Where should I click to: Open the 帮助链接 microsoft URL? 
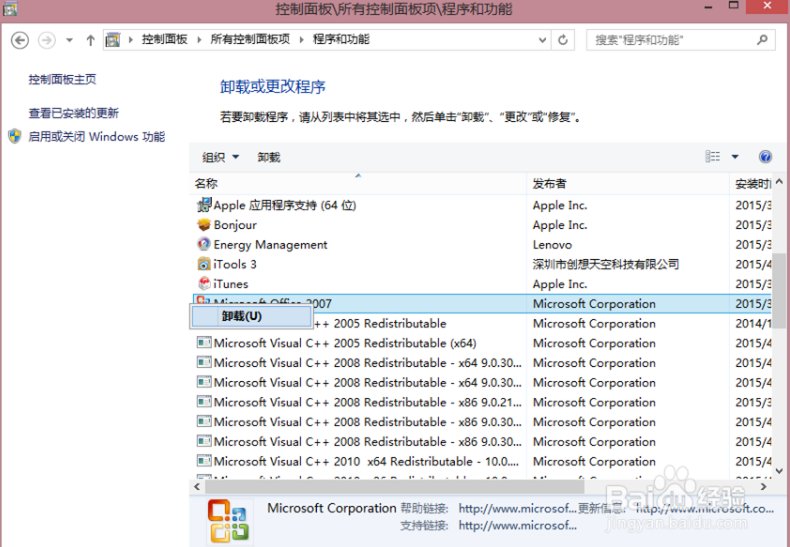[517, 508]
